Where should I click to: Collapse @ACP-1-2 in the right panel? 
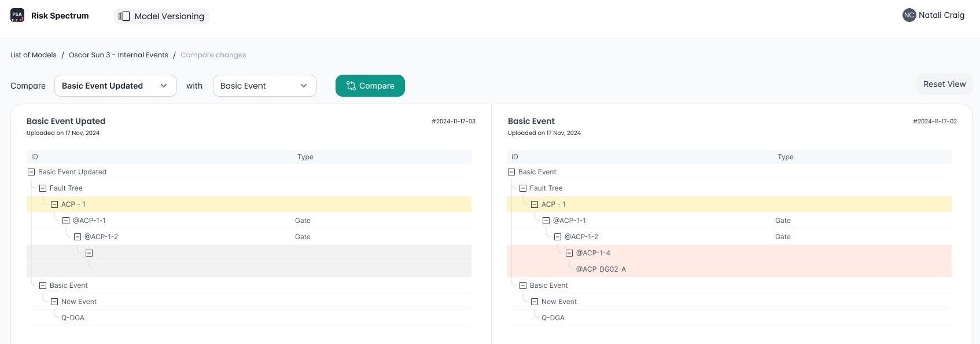coord(558,237)
